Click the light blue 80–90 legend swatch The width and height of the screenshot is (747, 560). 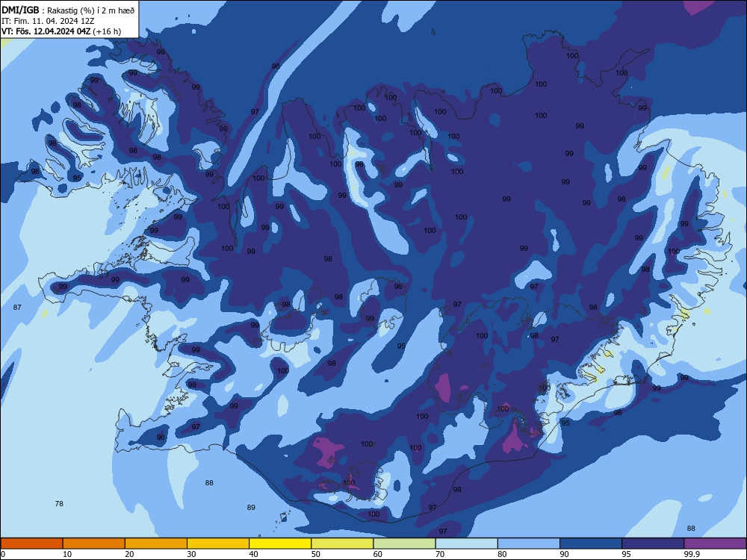(529, 544)
